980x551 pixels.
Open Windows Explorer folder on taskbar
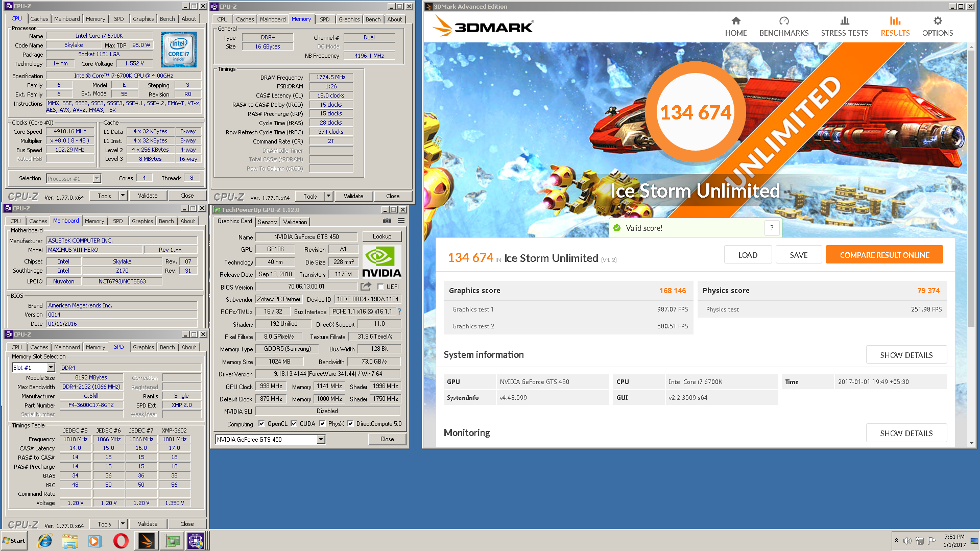pos(70,541)
